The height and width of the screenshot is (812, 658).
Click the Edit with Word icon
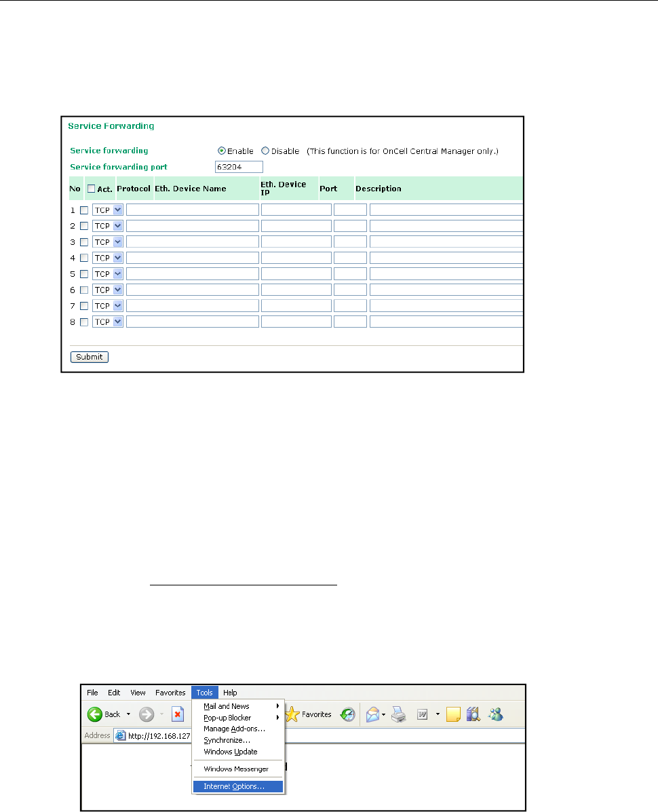tap(423, 714)
